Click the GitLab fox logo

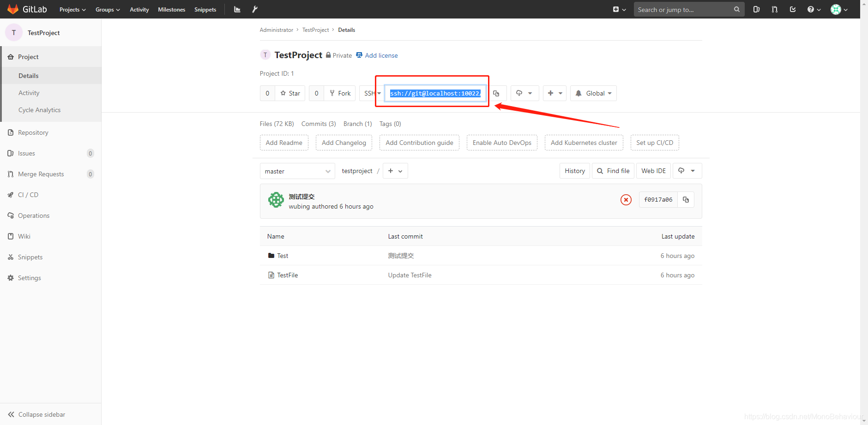coord(13,9)
